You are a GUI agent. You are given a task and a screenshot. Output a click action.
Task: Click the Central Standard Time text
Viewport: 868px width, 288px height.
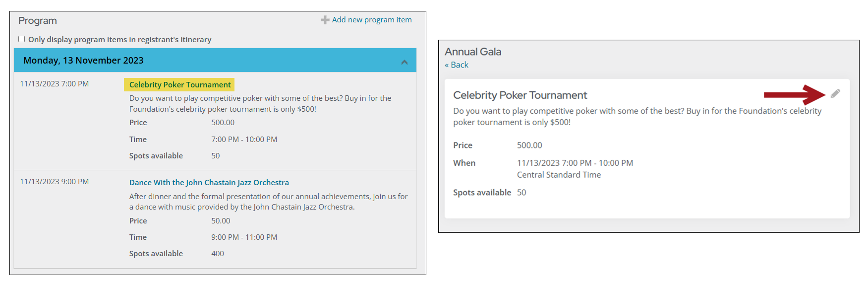[559, 175]
